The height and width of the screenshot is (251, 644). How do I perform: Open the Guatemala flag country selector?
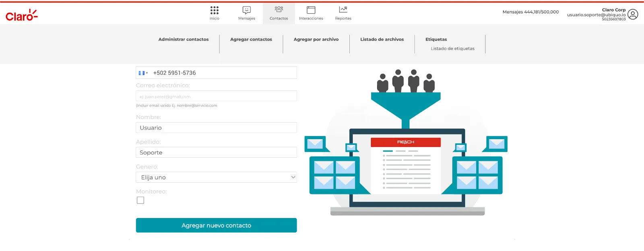pos(143,73)
